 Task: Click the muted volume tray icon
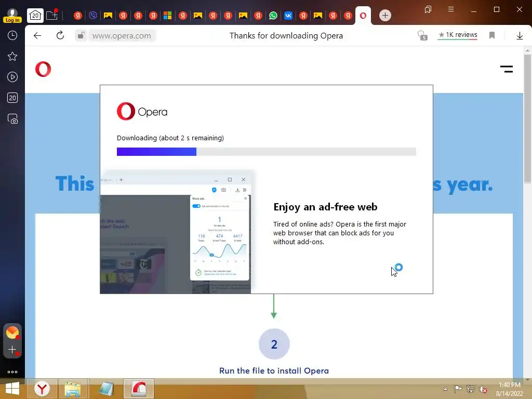[x=483, y=389]
